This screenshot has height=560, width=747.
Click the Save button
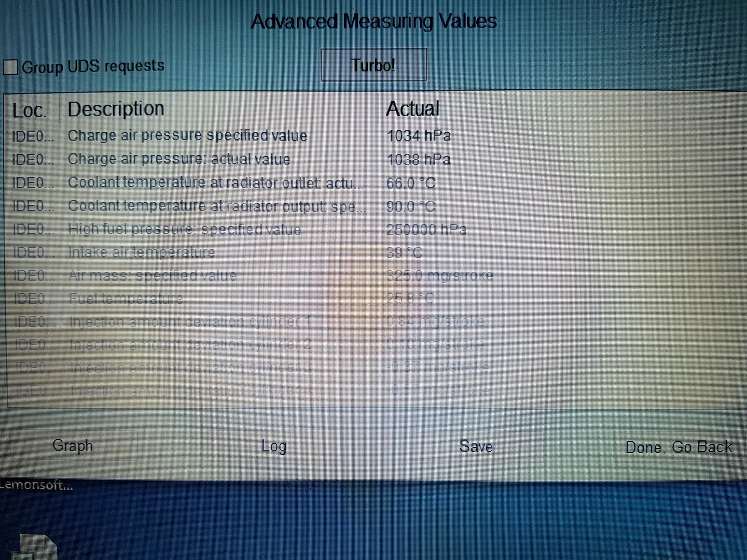pos(476,446)
